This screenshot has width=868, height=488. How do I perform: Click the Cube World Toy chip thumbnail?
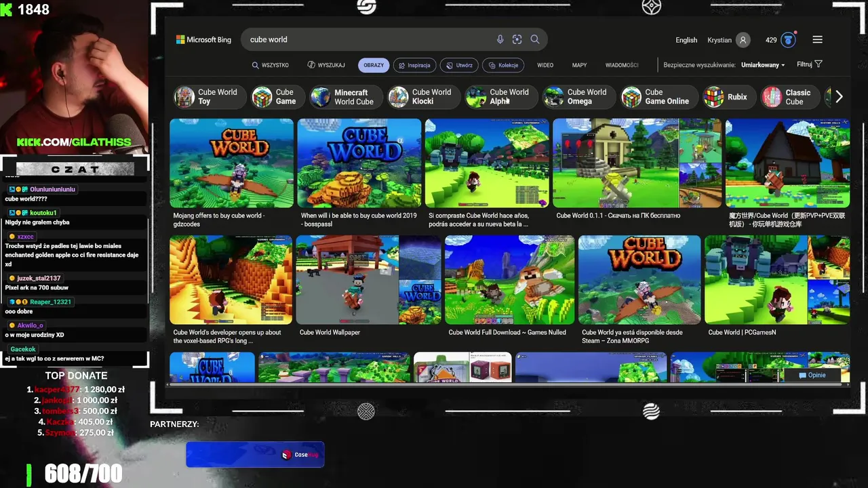coord(184,97)
